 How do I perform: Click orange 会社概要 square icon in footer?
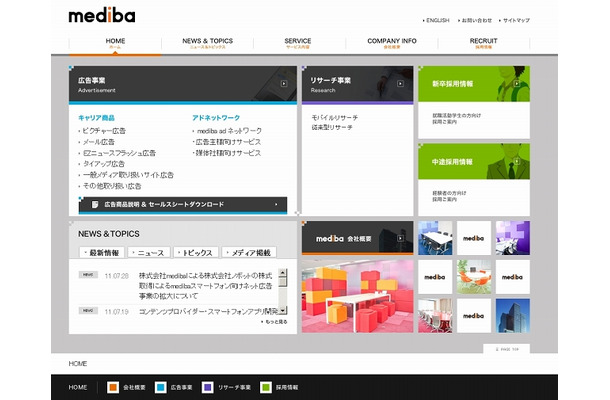(113, 387)
